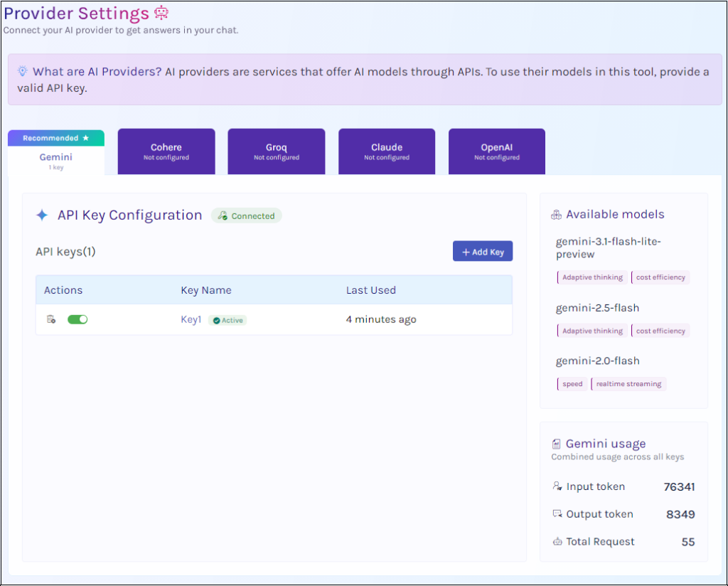Switch to the Groq provider tab
728x586 pixels.
pyautogui.click(x=277, y=151)
